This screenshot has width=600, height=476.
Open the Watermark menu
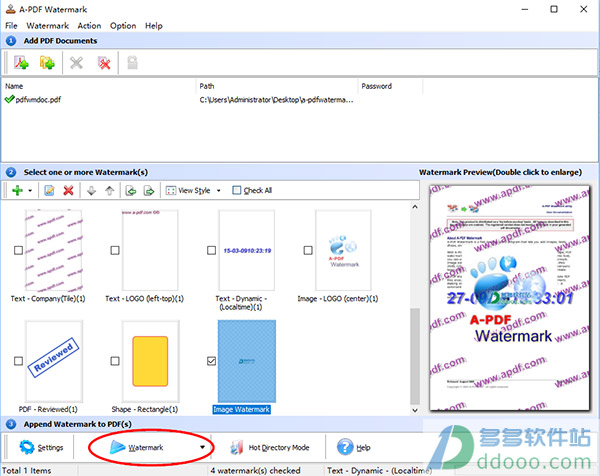coord(47,26)
